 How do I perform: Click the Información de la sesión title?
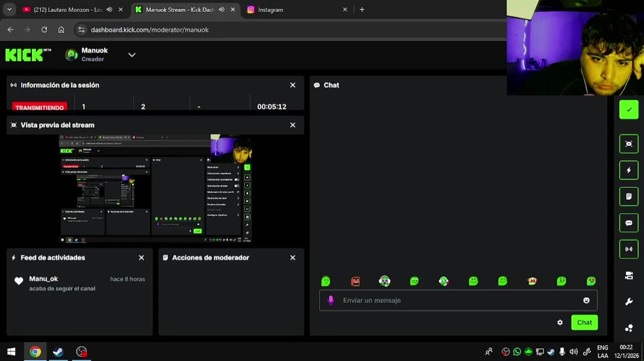click(x=60, y=85)
